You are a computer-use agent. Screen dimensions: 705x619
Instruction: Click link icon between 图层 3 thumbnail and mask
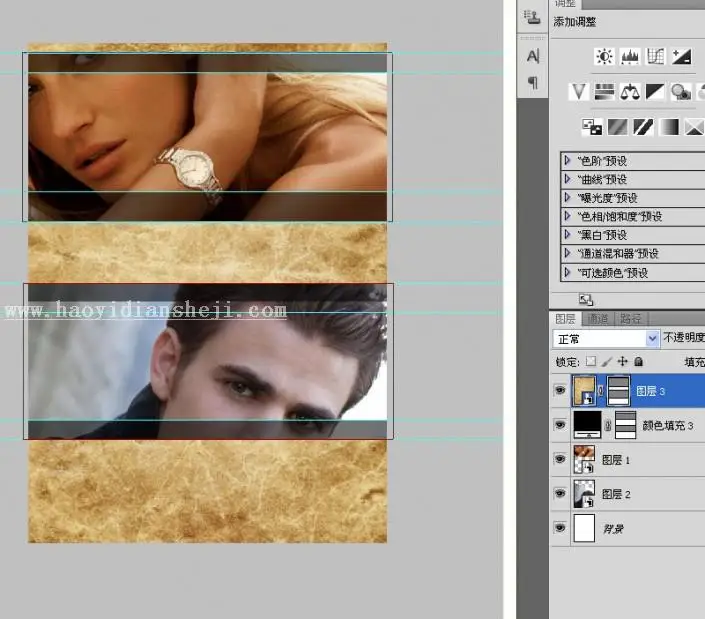point(601,391)
